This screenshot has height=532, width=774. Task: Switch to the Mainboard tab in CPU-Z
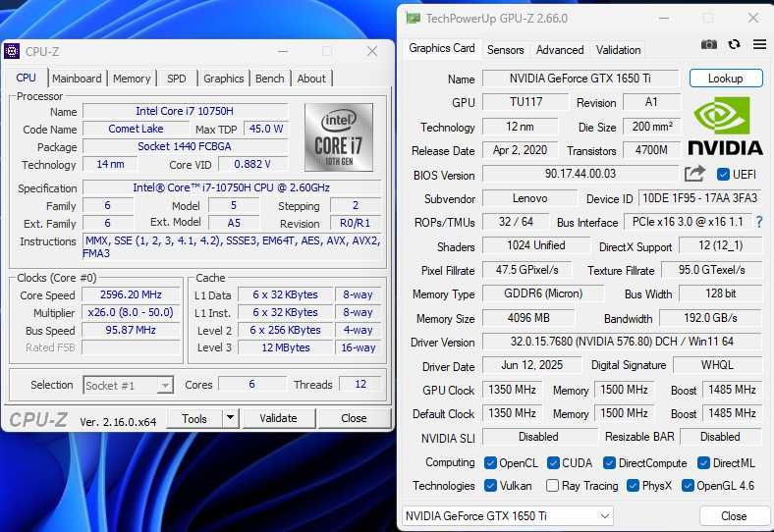77,79
